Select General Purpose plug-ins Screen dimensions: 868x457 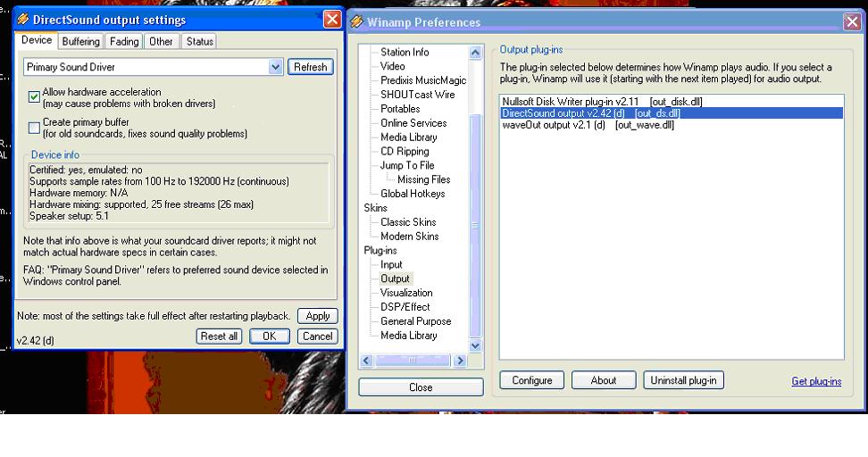coord(416,321)
